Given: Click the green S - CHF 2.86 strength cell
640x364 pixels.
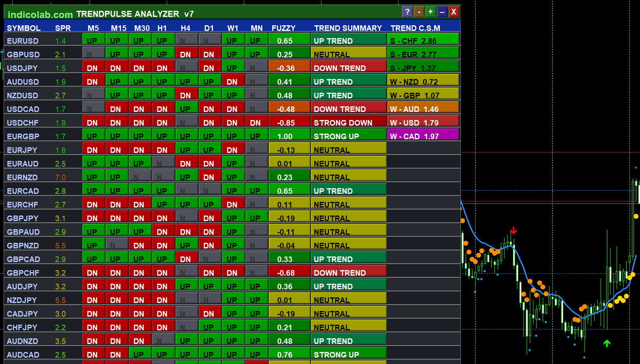Looking at the screenshot, I should point(423,39).
